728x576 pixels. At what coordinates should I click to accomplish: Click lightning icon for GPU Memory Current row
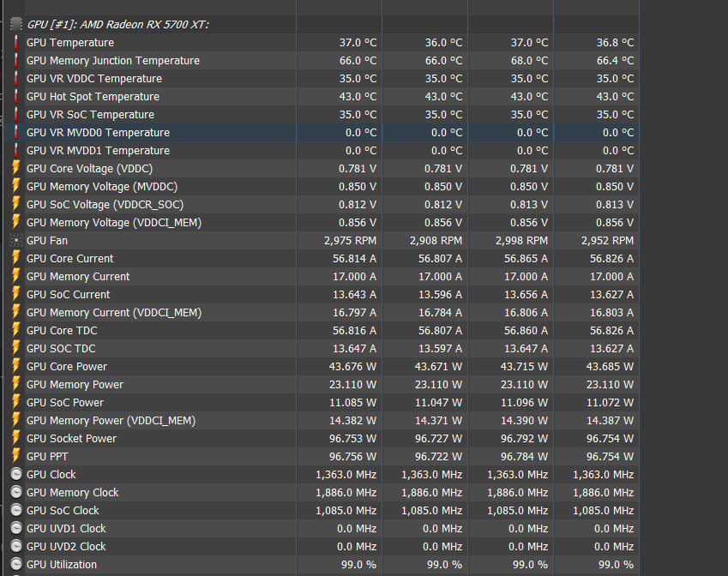pos(16,277)
